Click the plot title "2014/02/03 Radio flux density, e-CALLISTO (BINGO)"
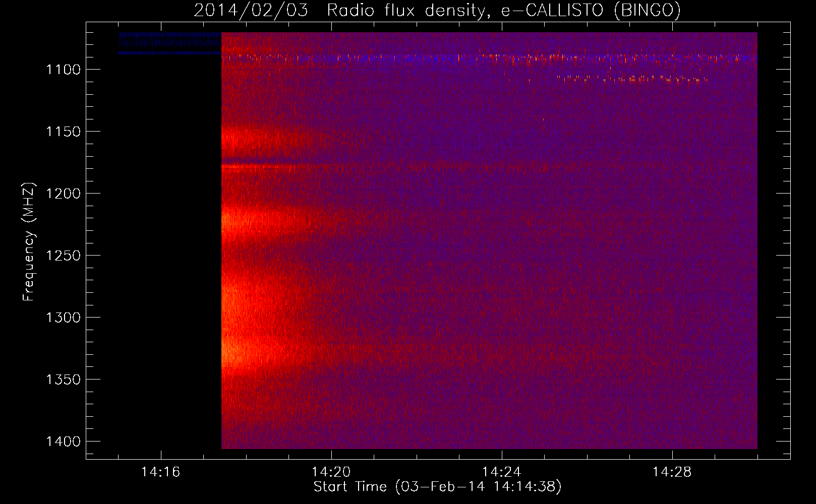 [437, 10]
